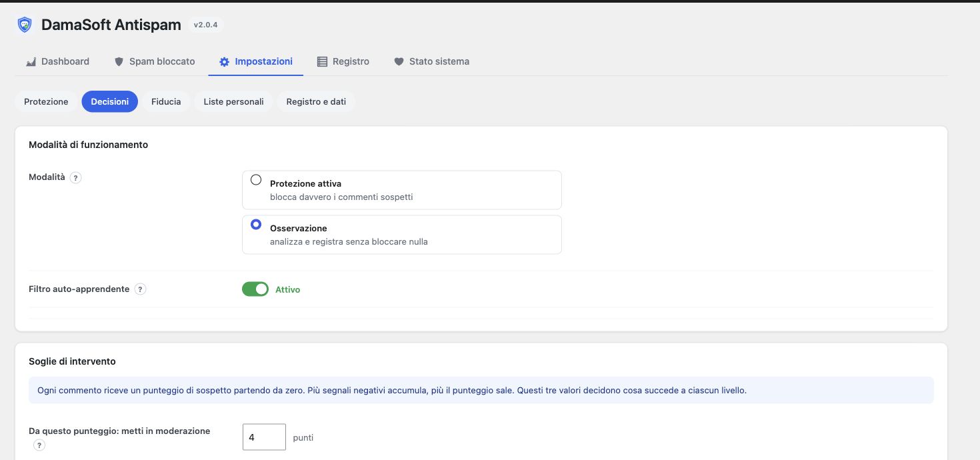The height and width of the screenshot is (460, 980).
Task: Click the v2.0.4 version badge
Action: tap(205, 25)
